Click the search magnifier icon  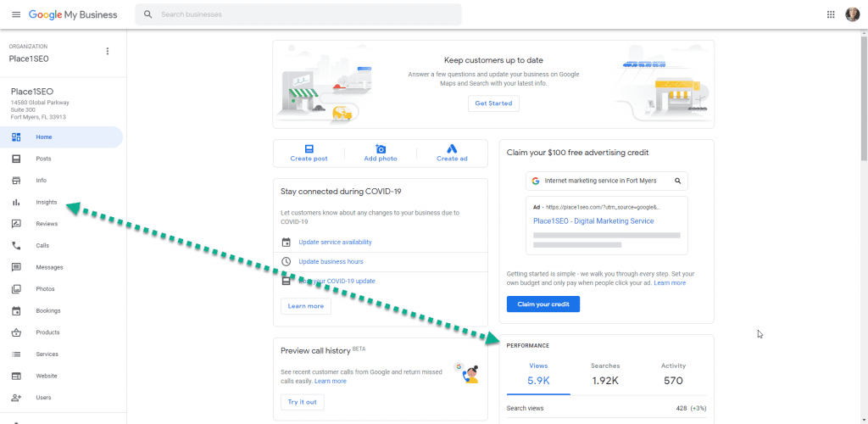tap(147, 14)
